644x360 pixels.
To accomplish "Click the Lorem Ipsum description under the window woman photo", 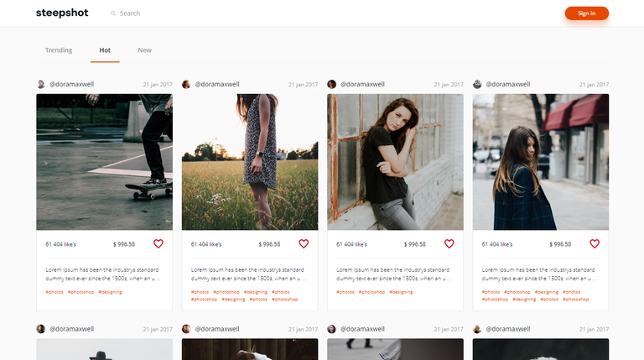I will [x=393, y=274].
